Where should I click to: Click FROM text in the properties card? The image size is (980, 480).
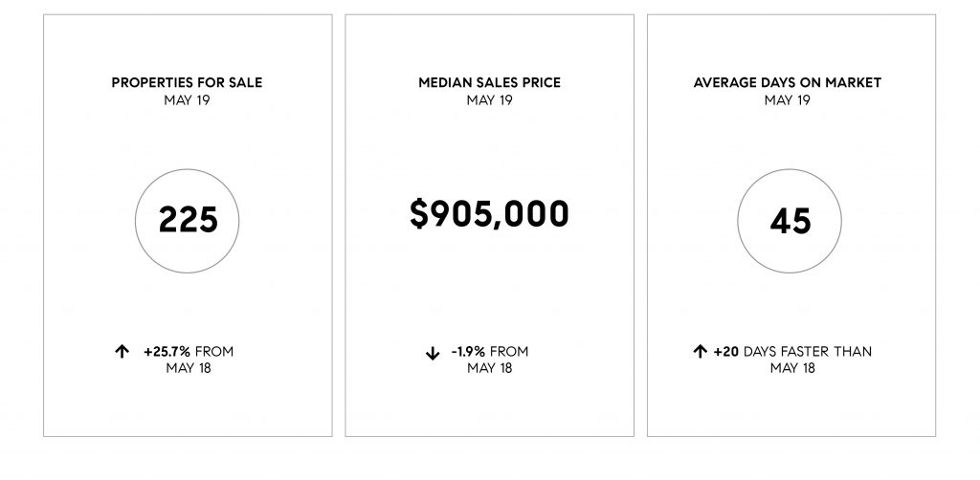tap(214, 352)
